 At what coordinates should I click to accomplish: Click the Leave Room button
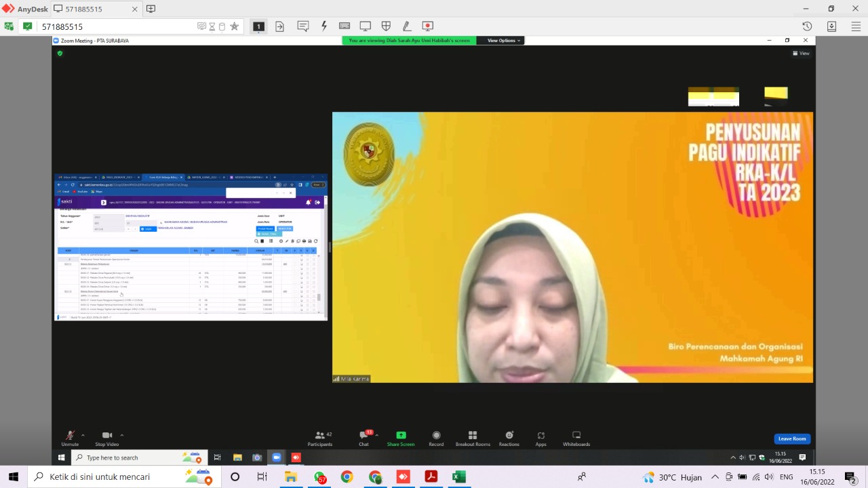pos(792,439)
